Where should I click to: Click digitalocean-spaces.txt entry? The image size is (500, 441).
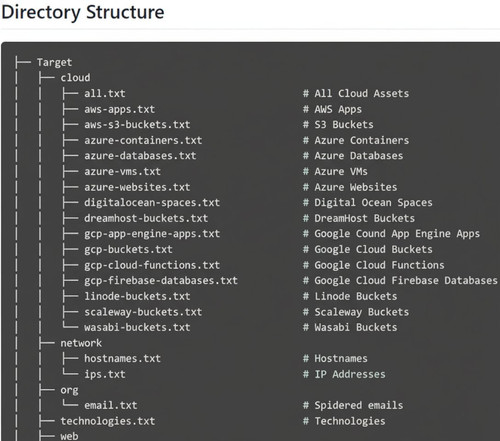(x=152, y=202)
